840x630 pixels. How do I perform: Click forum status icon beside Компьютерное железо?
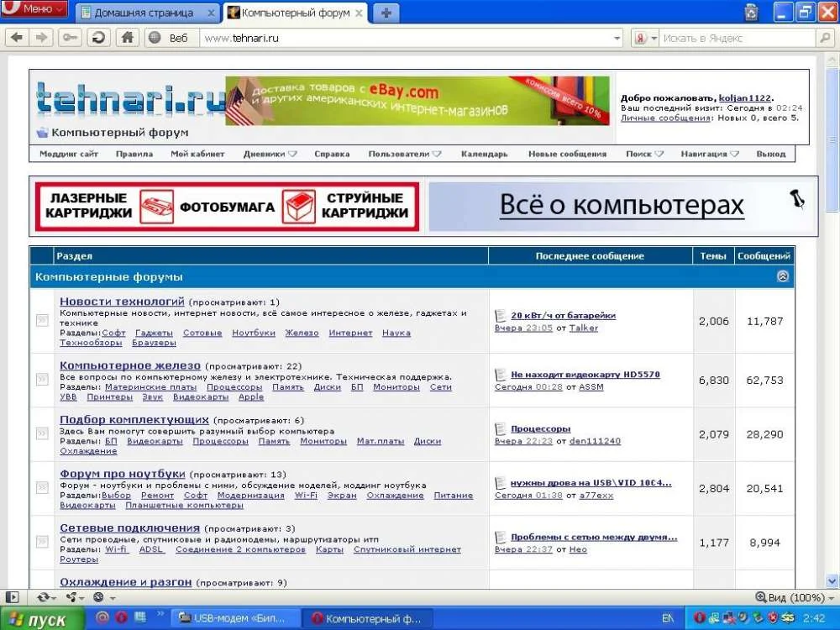click(x=42, y=380)
